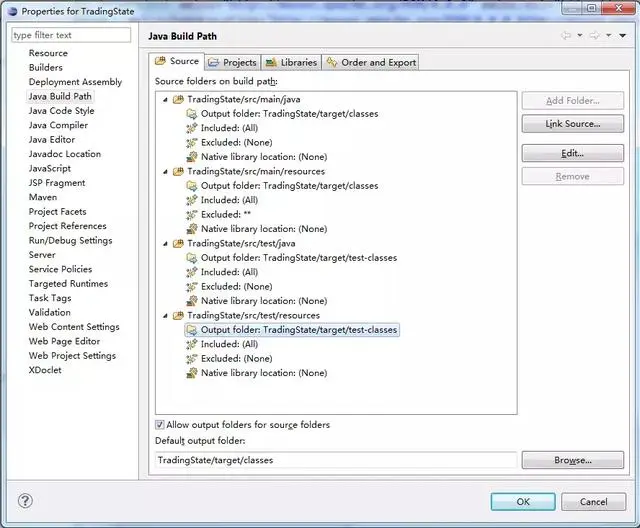
Task: Click output folder icon under src/test/java
Action: point(192,258)
